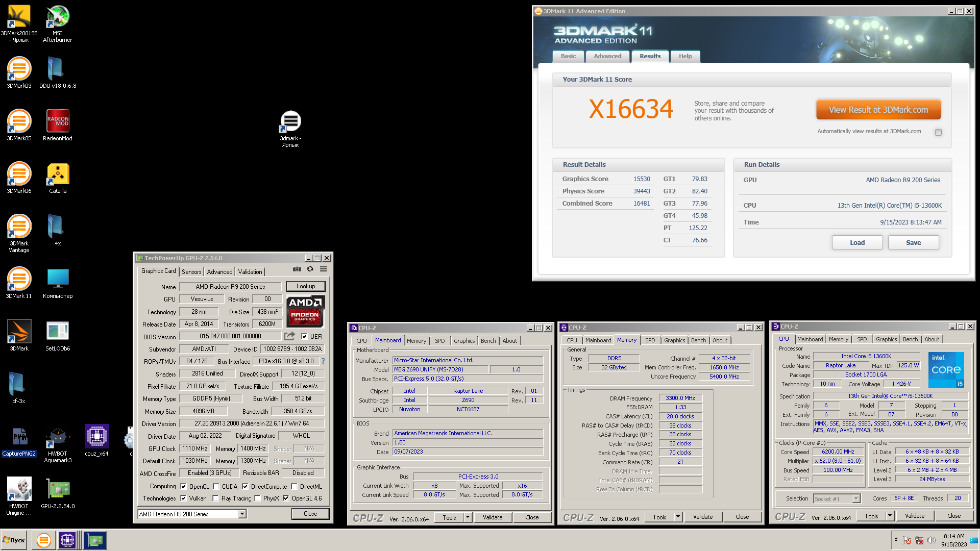
Task: Open the Basic tab in 3DMark 11
Action: (568, 56)
